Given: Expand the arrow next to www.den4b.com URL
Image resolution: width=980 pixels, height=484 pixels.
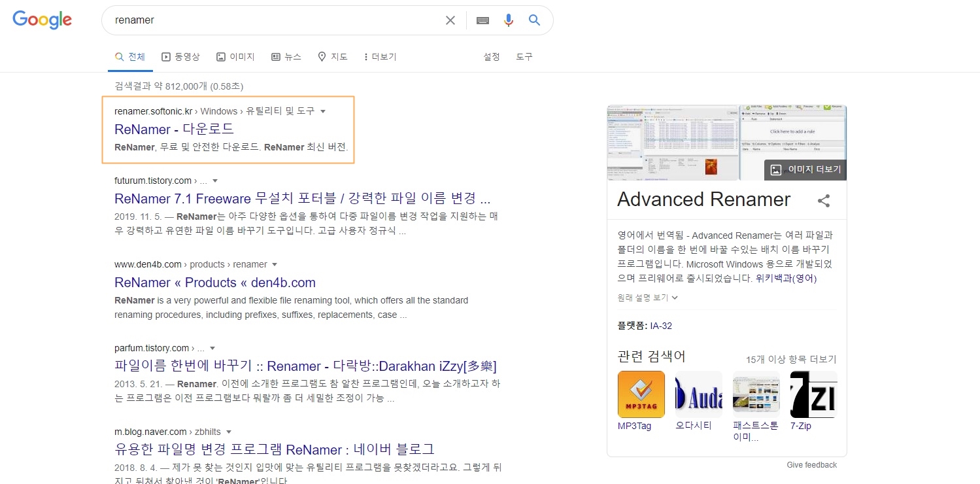Looking at the screenshot, I should point(275,264).
